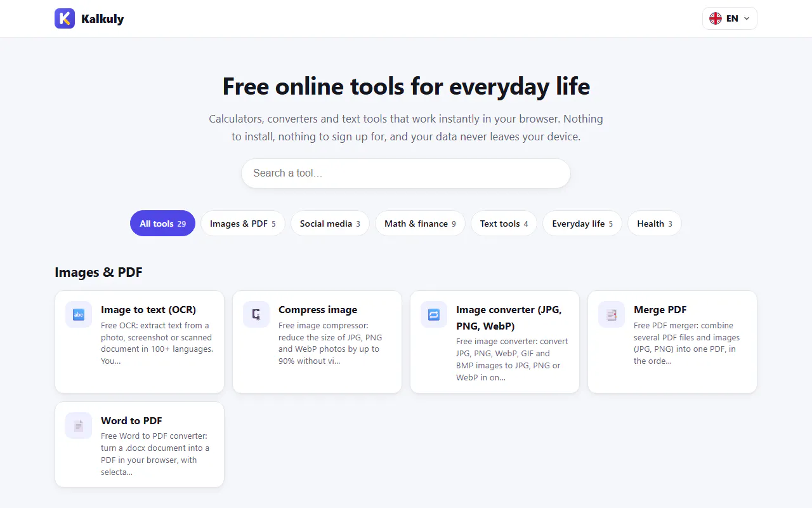Open the Compress image tool title
This screenshot has width=812, height=508.
(x=318, y=310)
